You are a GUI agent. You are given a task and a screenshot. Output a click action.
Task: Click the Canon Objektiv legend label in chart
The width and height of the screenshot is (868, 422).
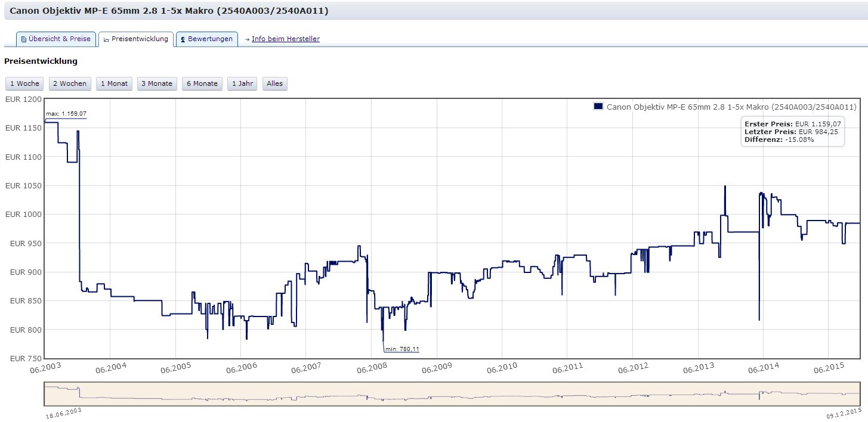coord(731,107)
